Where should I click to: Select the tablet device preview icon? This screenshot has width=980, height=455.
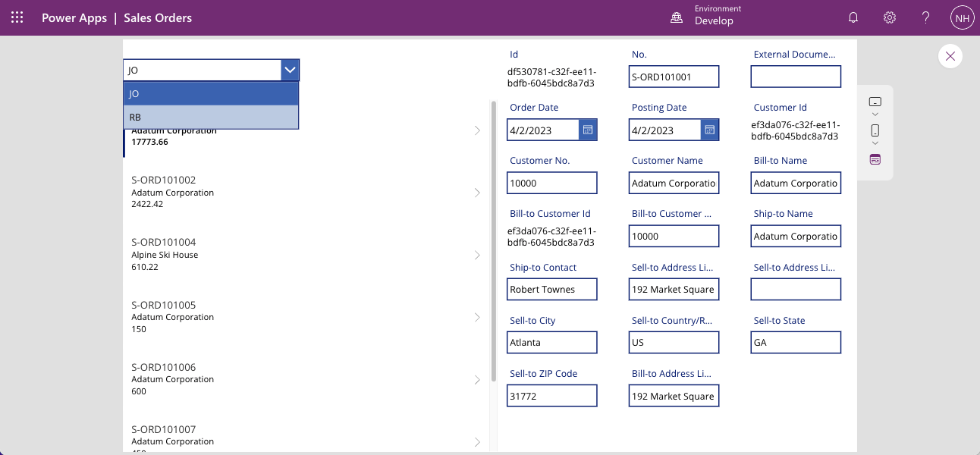(875, 102)
